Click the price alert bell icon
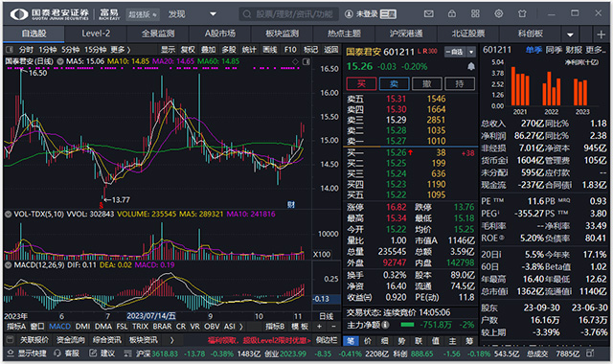This screenshot has height=364, width=613. coord(471,66)
